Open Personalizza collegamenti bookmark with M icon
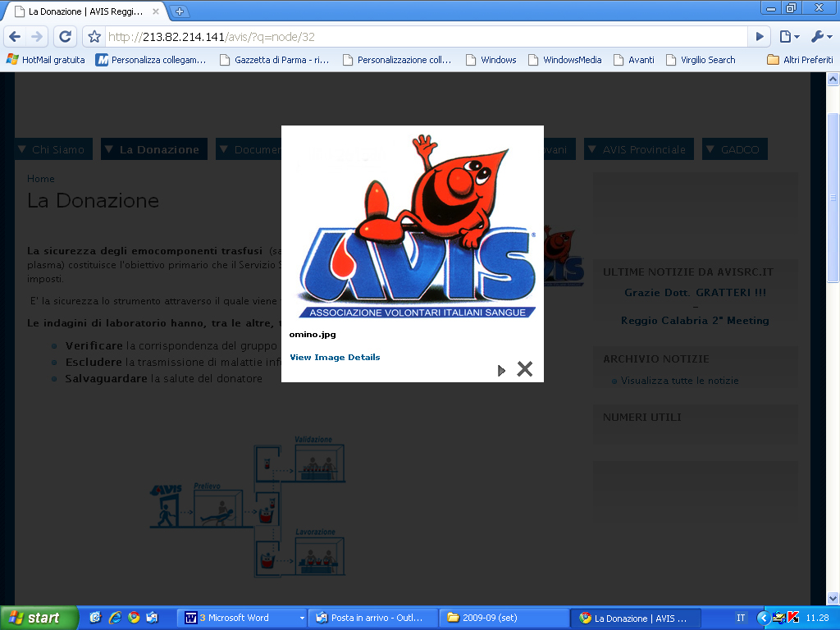The height and width of the screenshot is (630, 840). point(151,60)
